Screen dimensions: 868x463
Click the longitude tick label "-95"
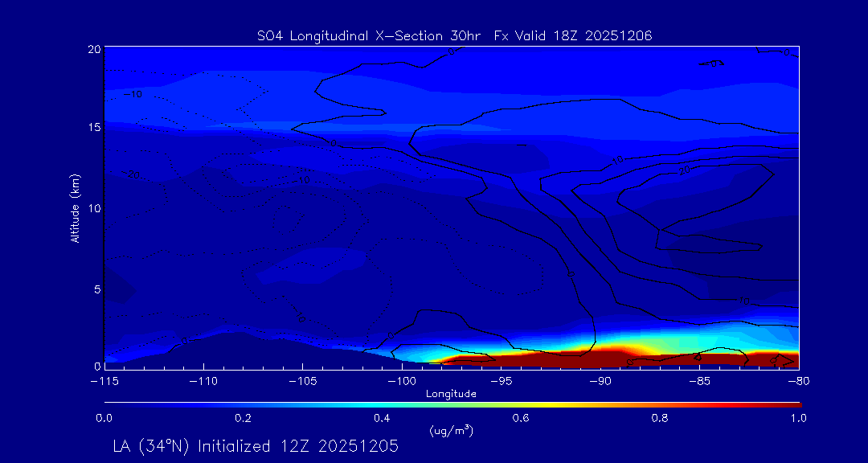[x=501, y=382]
